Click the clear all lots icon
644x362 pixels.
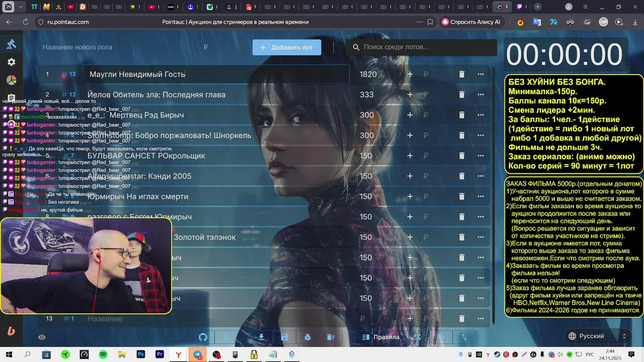click(x=331, y=337)
